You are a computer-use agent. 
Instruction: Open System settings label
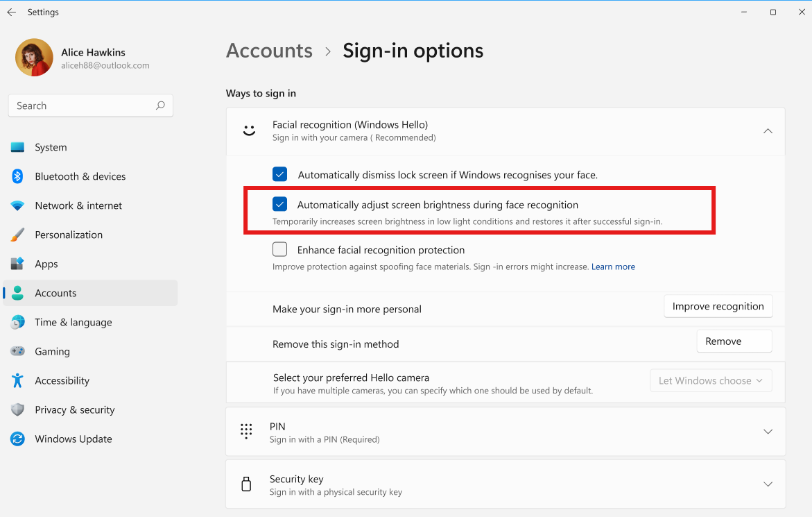(51, 147)
